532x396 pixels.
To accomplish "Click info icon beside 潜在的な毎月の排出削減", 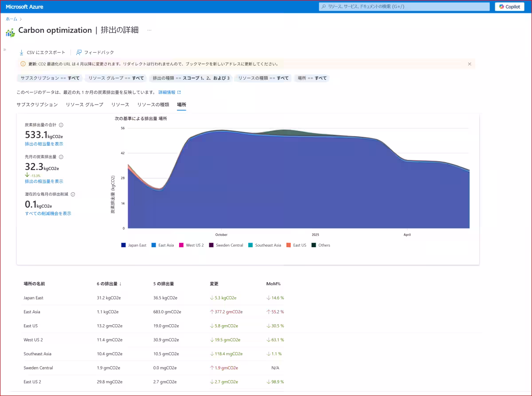I will point(73,194).
